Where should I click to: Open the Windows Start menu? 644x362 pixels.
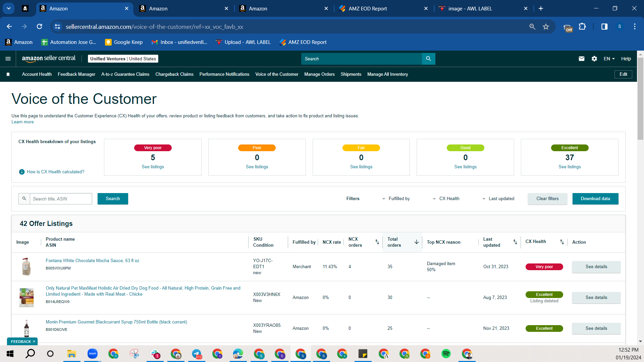(10, 354)
